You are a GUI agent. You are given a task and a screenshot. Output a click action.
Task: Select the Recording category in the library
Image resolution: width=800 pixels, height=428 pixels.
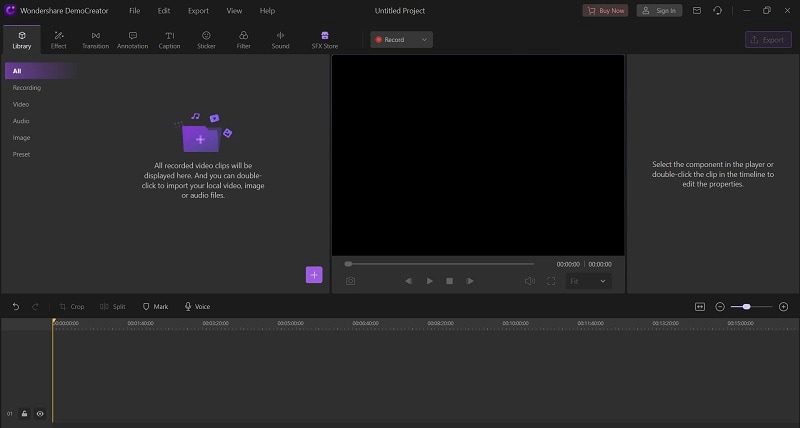[27, 88]
